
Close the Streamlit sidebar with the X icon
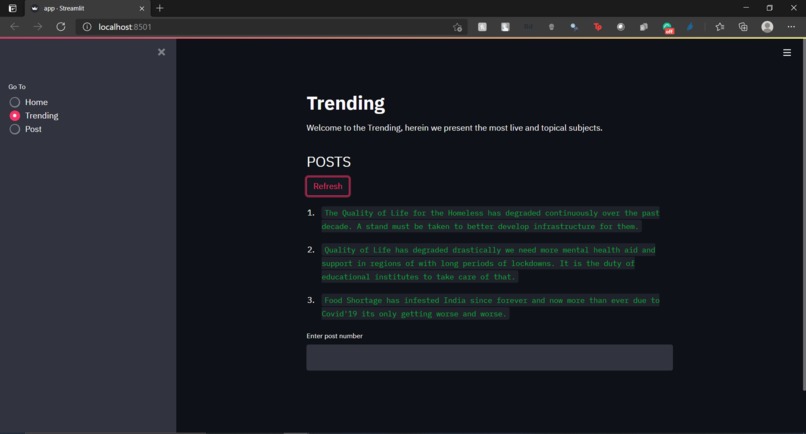[161, 52]
